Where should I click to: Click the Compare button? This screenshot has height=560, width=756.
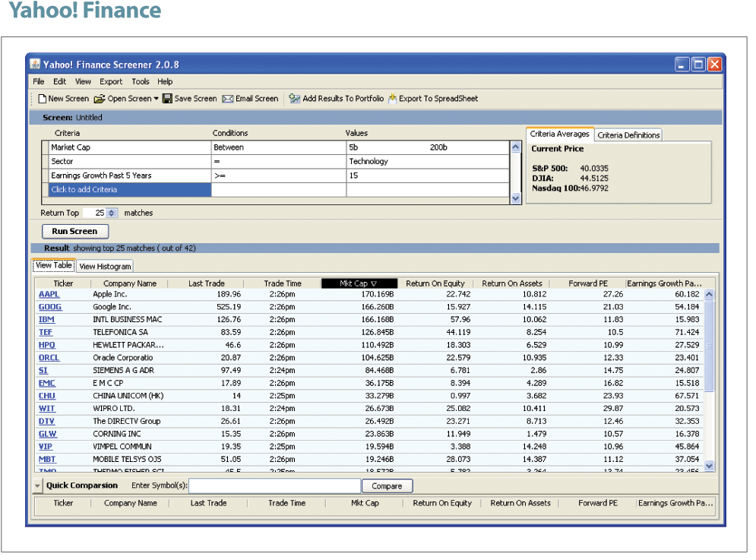(x=387, y=486)
